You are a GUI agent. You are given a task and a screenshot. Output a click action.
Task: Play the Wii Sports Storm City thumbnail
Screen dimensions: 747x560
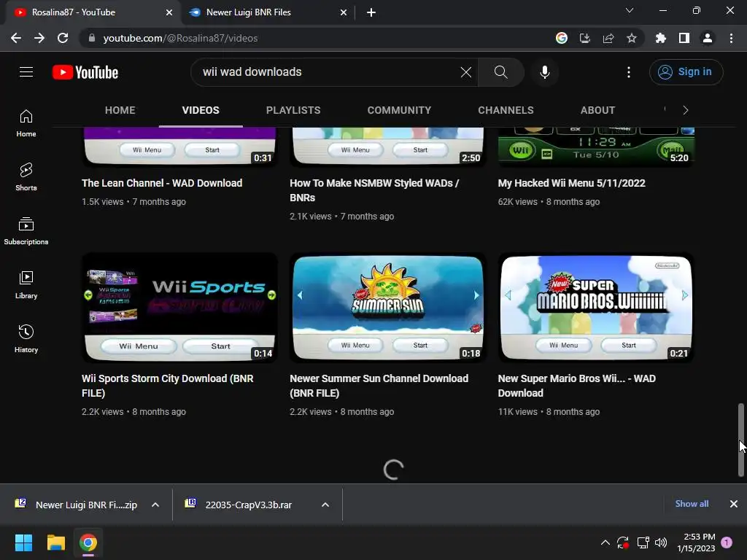179,308
